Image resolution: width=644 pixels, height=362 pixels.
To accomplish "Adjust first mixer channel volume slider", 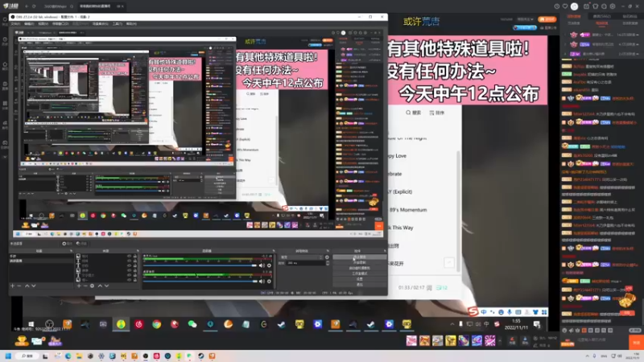I will click(x=200, y=265).
